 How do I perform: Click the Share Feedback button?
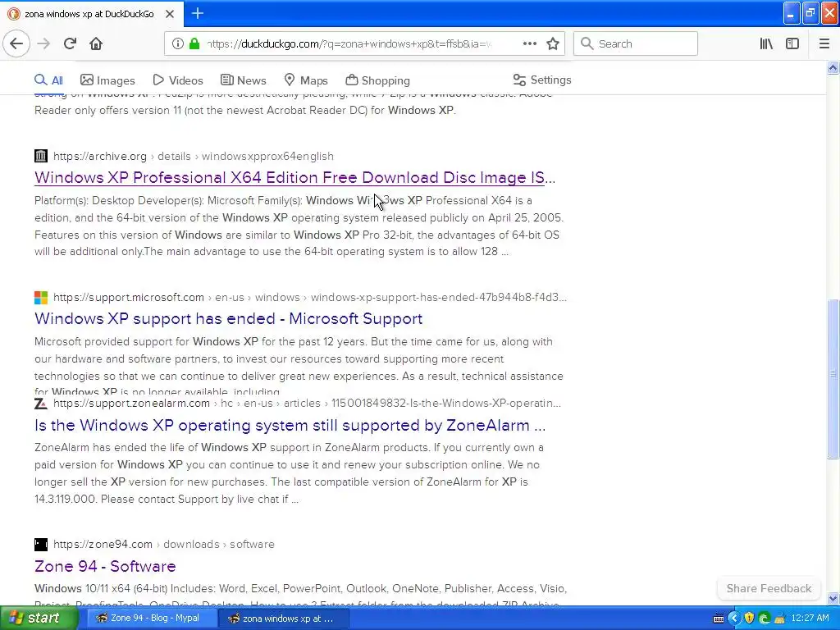(x=769, y=588)
